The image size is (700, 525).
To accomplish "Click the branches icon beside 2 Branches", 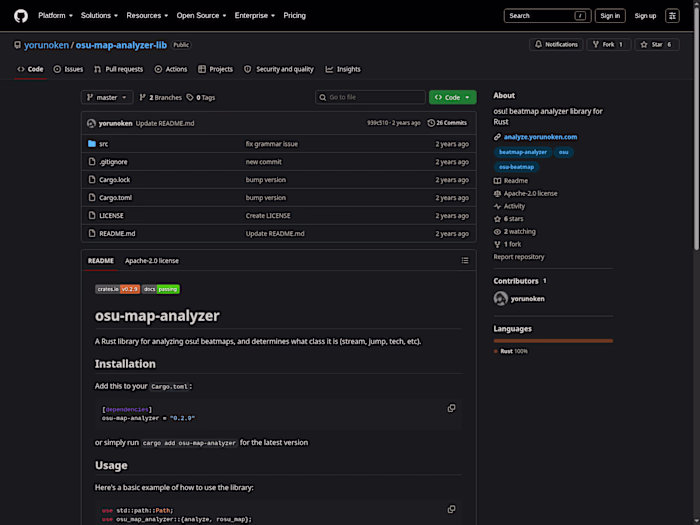I will tap(142, 97).
